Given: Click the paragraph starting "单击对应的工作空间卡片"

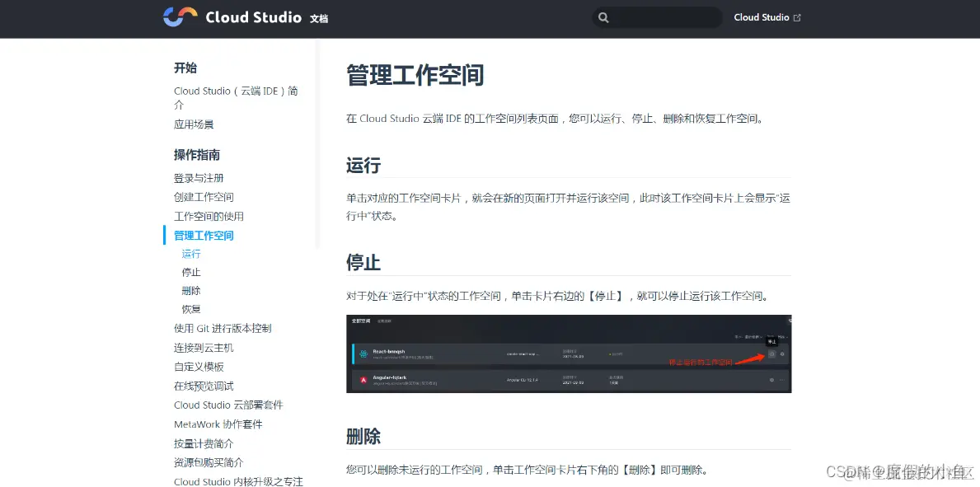Looking at the screenshot, I should pos(568,207).
